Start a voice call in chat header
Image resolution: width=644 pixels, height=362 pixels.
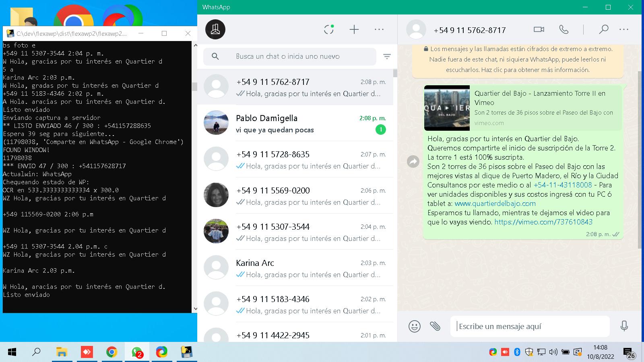[564, 29]
